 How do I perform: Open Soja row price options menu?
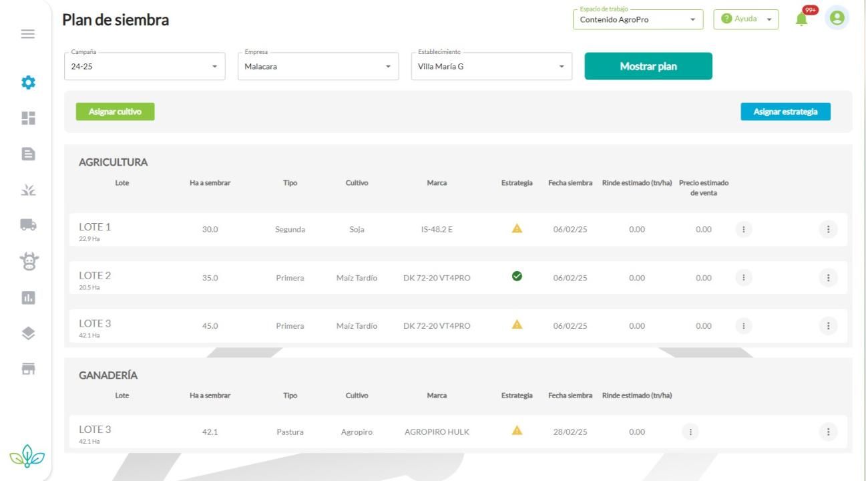pos(744,229)
